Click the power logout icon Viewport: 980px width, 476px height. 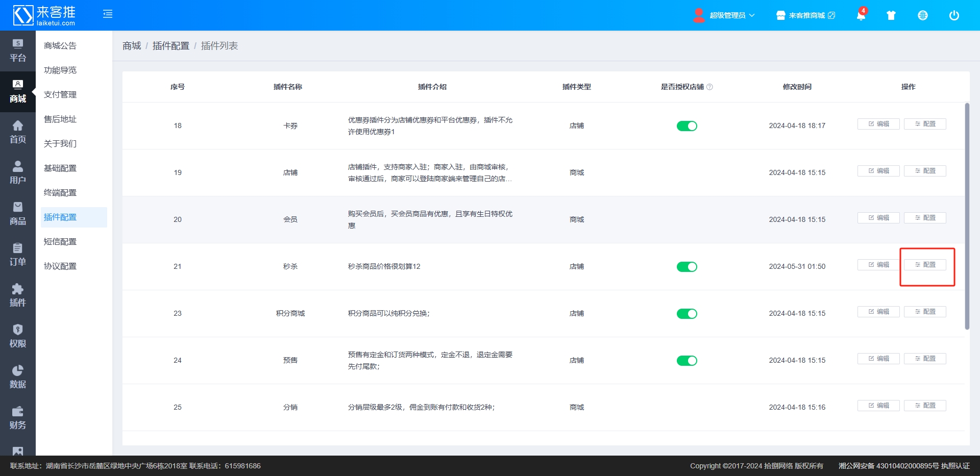click(x=953, y=15)
